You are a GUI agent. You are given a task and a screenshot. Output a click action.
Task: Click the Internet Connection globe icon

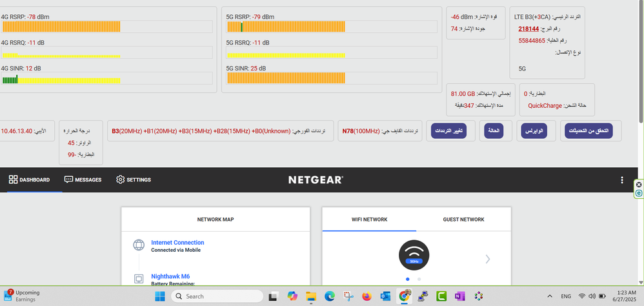tap(138, 245)
